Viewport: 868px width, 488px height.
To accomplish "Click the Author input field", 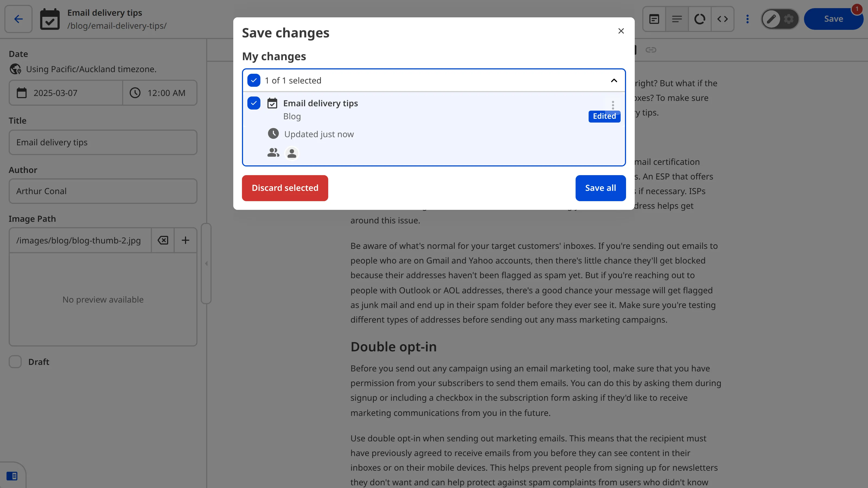I will (103, 191).
